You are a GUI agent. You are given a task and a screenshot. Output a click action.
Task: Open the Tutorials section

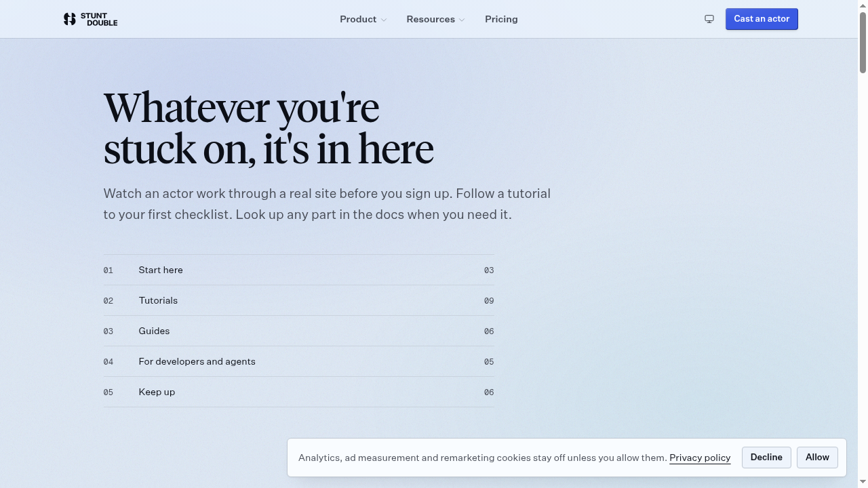pos(298,300)
